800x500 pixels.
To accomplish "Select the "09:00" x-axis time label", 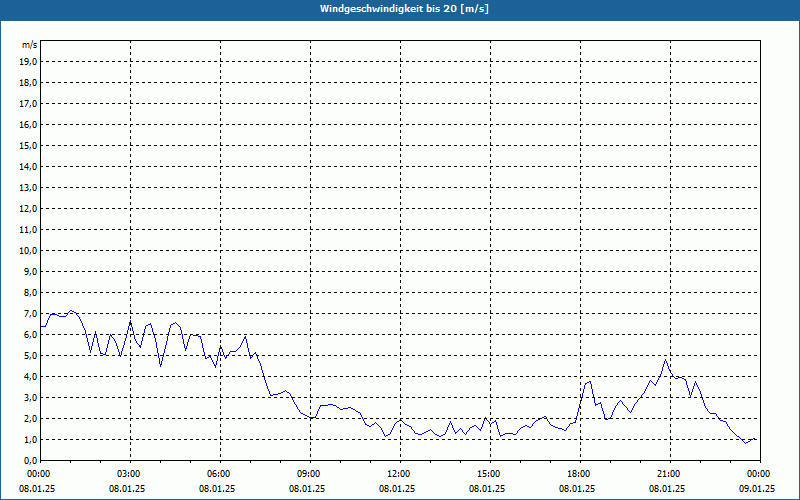I will click(310, 474).
